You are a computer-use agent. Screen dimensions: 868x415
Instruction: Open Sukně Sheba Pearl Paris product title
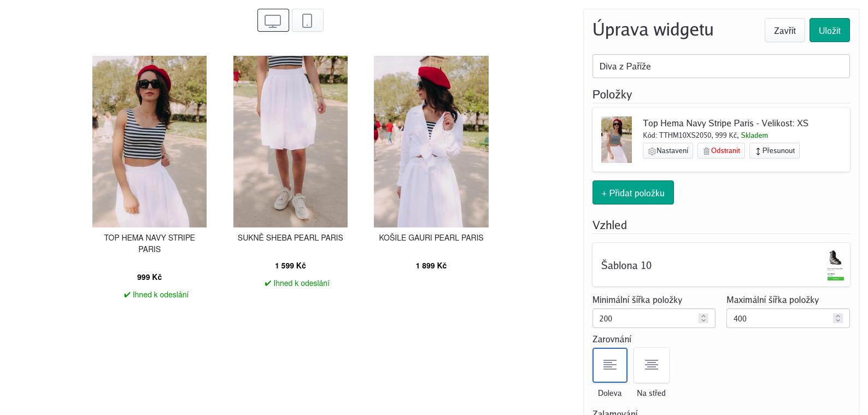tap(290, 238)
